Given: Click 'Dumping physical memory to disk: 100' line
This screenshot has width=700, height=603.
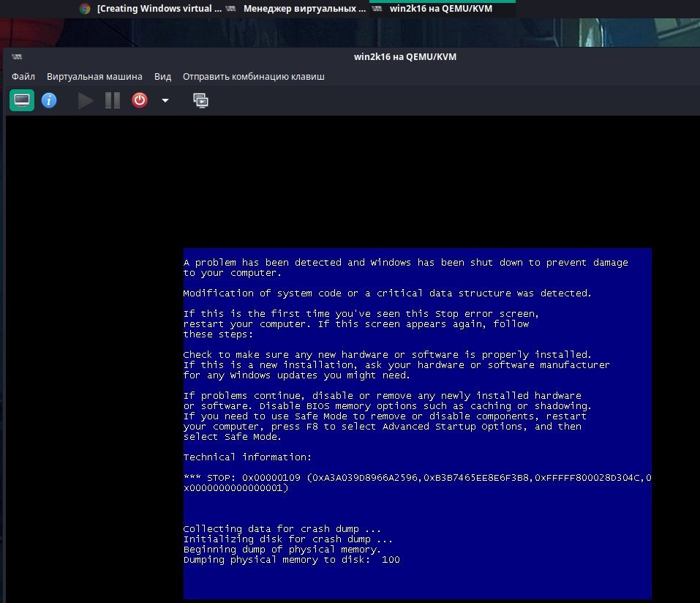Looking at the screenshot, I should 292,560.
